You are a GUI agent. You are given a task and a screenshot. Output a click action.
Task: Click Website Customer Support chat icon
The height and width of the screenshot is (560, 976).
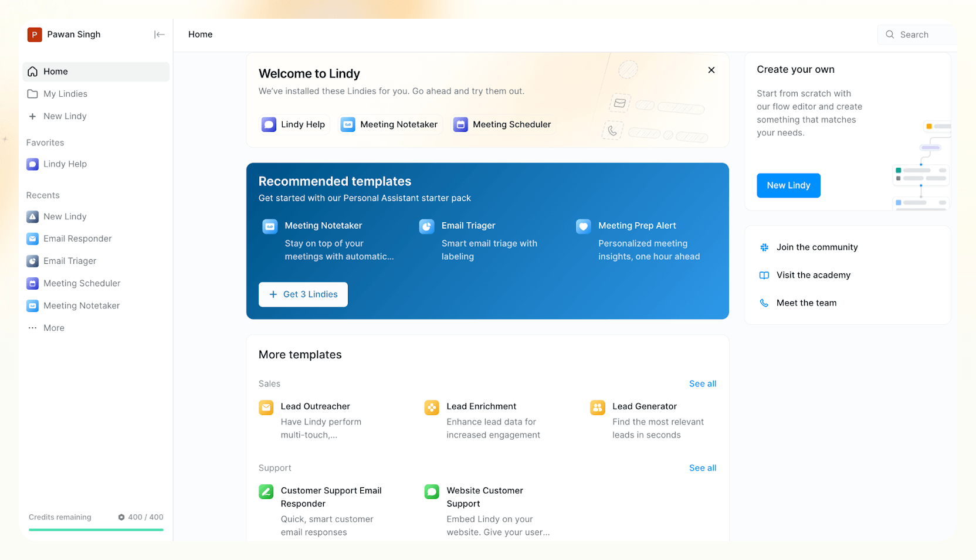(x=432, y=491)
